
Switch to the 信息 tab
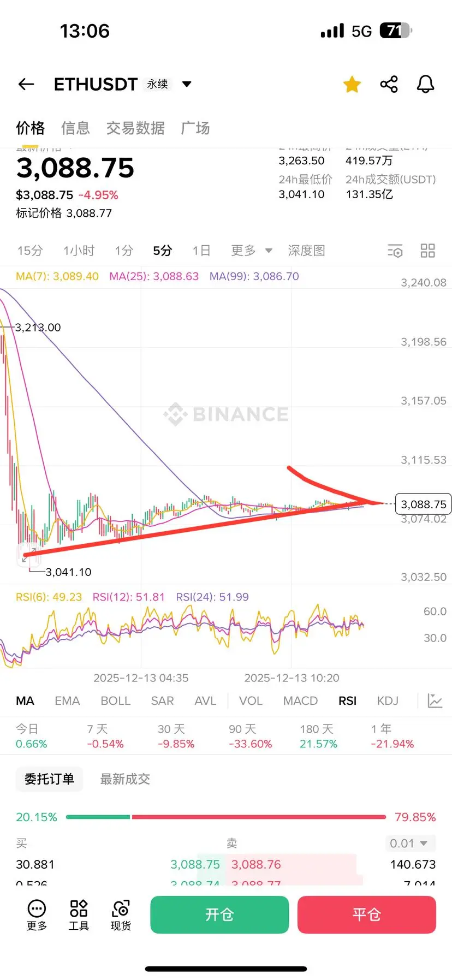[x=75, y=128]
